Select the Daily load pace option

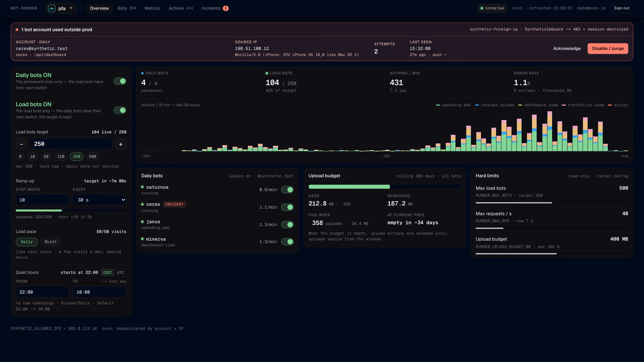pos(27,242)
